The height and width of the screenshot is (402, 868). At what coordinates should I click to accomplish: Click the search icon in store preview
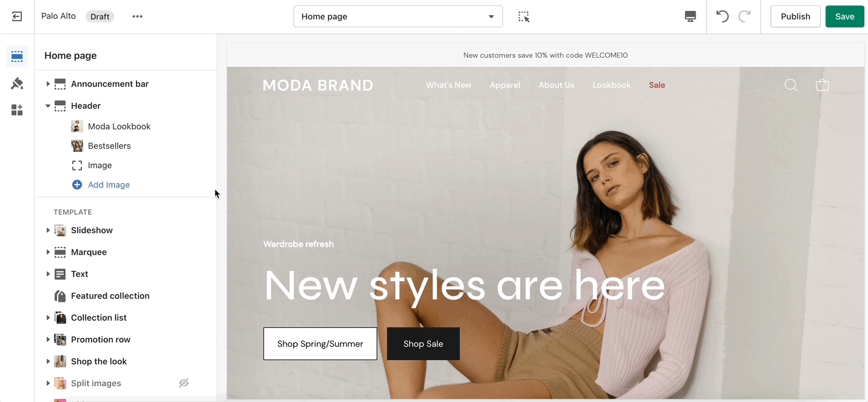tap(791, 85)
